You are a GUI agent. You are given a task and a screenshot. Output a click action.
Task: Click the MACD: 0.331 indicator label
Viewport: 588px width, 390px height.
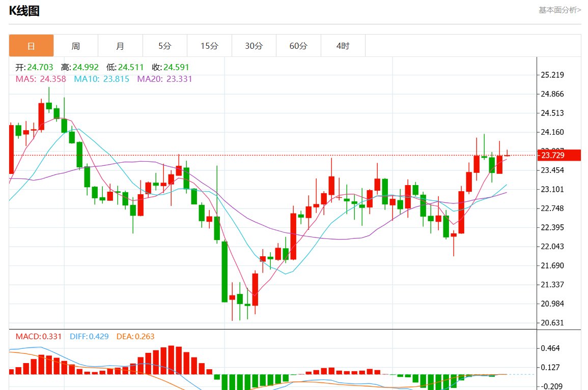pyautogui.click(x=38, y=337)
